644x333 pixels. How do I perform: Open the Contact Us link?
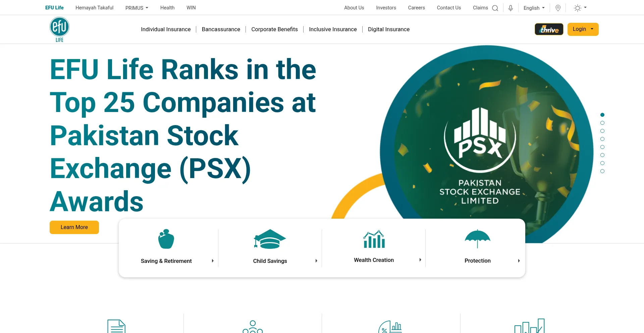click(x=449, y=8)
